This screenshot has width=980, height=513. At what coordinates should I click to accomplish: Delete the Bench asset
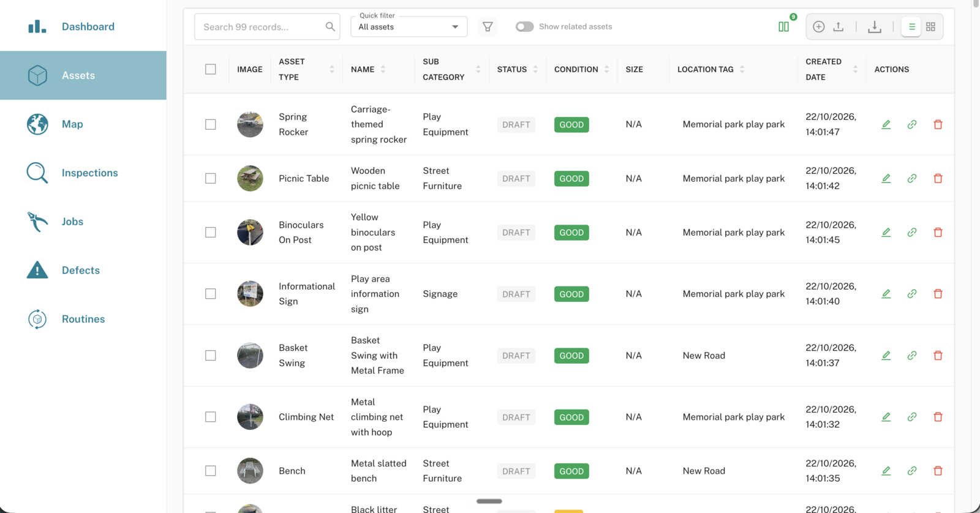pyautogui.click(x=938, y=471)
